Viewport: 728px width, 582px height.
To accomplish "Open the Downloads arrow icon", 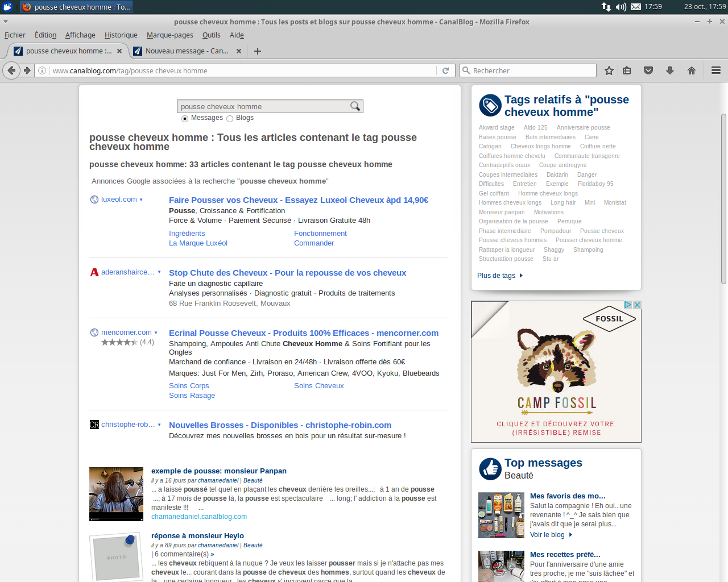I will tap(670, 70).
